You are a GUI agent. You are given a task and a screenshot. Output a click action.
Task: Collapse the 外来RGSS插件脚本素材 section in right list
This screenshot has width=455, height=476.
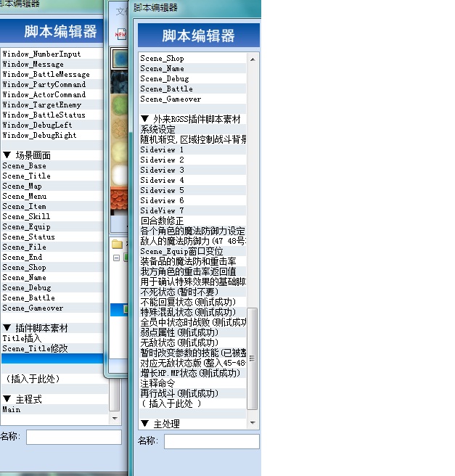tap(145, 119)
